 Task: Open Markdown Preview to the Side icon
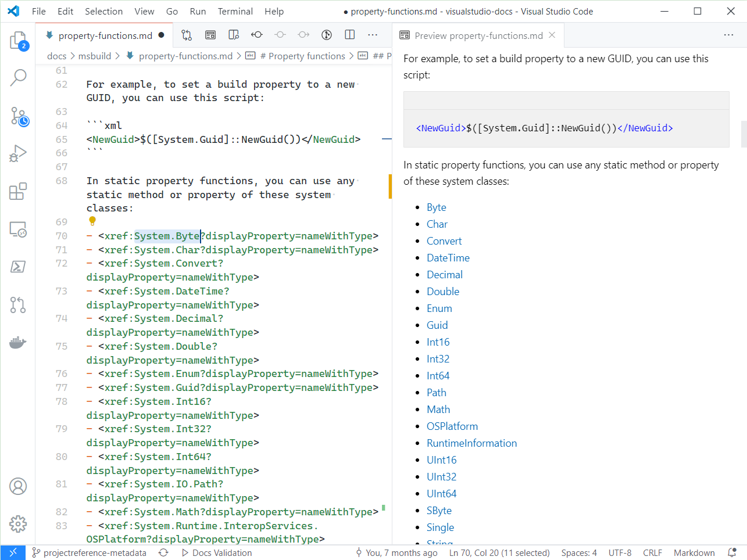coord(233,34)
